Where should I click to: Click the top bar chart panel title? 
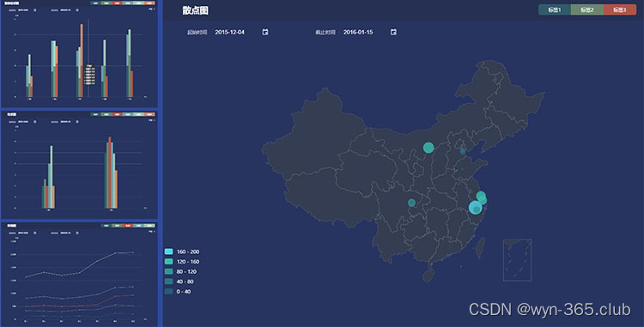pyautogui.click(x=11, y=3)
